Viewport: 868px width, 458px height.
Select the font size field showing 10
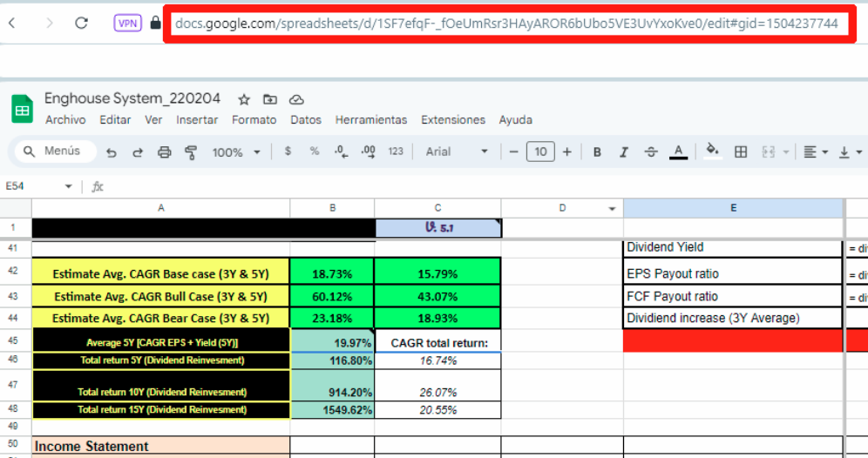click(x=540, y=152)
